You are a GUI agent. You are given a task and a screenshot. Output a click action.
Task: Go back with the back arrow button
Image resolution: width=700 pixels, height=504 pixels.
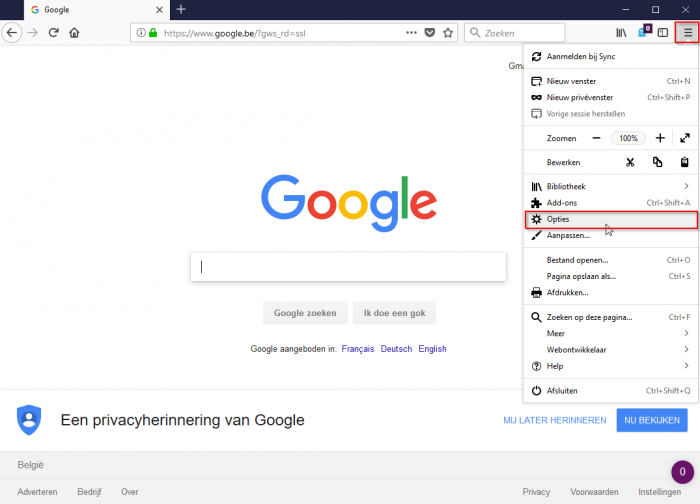pyautogui.click(x=12, y=33)
